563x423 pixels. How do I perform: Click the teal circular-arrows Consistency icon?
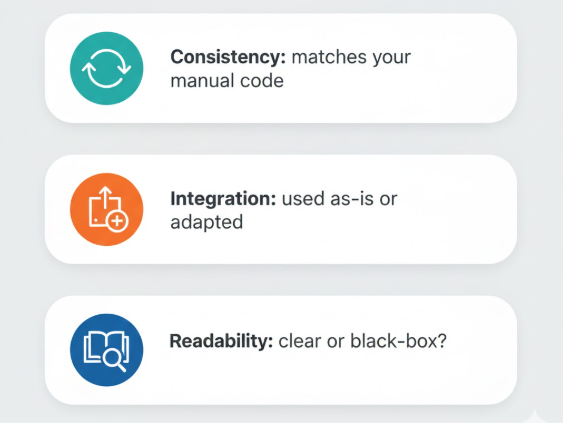pyautogui.click(x=107, y=68)
